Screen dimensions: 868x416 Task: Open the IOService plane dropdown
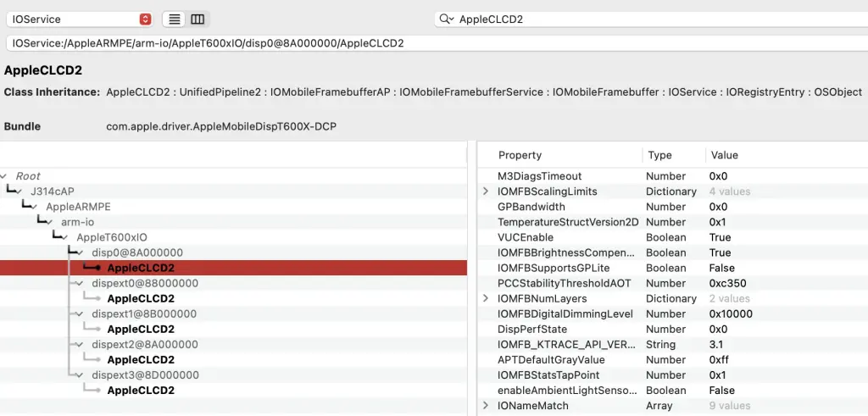[79, 19]
